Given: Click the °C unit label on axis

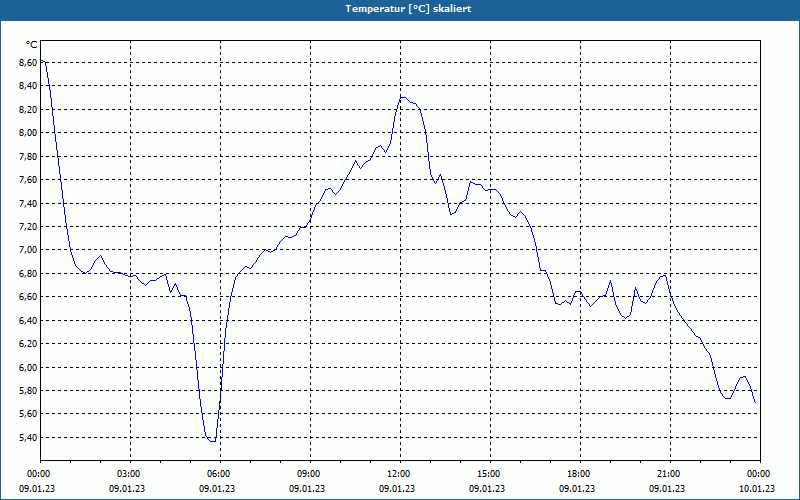Looking at the screenshot, I should (x=31, y=45).
